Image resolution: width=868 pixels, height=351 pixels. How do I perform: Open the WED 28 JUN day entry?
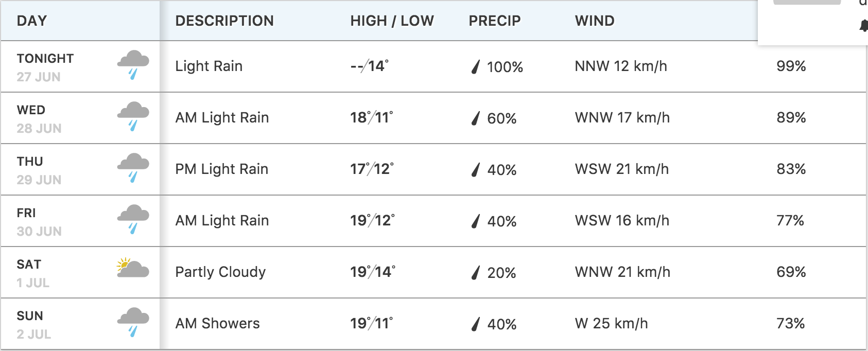click(x=39, y=119)
